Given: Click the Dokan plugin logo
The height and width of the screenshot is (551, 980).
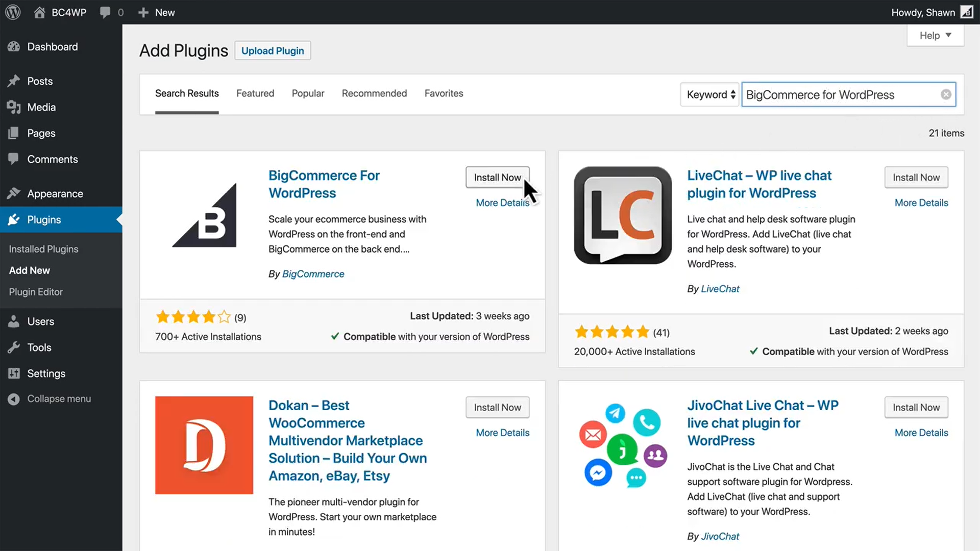Looking at the screenshot, I should 204,445.
